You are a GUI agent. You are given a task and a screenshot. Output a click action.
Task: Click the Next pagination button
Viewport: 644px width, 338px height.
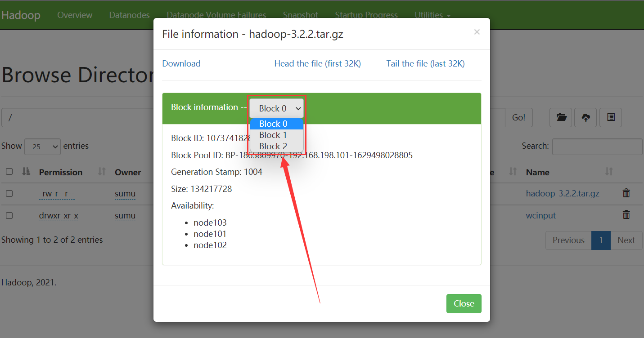coord(626,240)
